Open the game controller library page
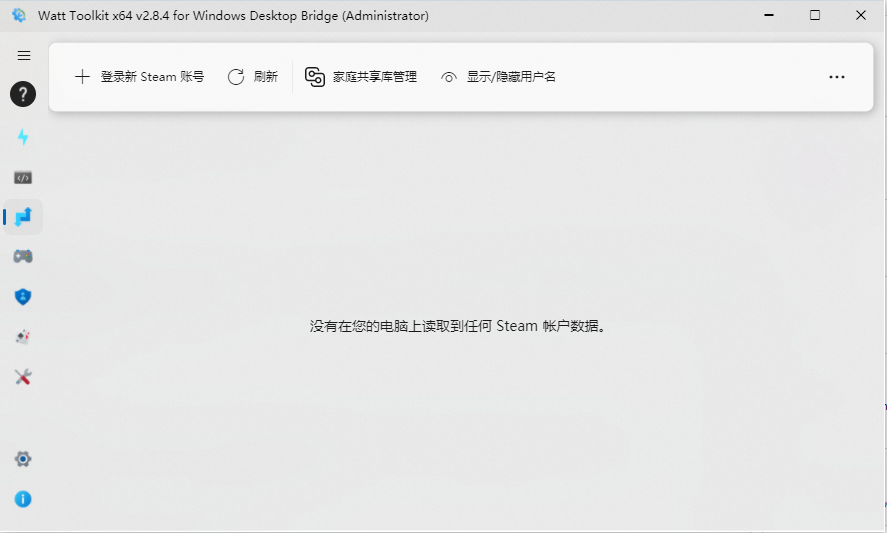 pos(23,256)
